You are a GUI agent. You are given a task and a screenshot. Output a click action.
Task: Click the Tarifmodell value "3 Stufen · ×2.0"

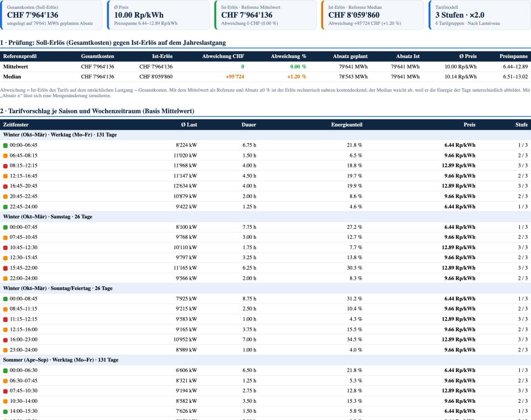(460, 15)
